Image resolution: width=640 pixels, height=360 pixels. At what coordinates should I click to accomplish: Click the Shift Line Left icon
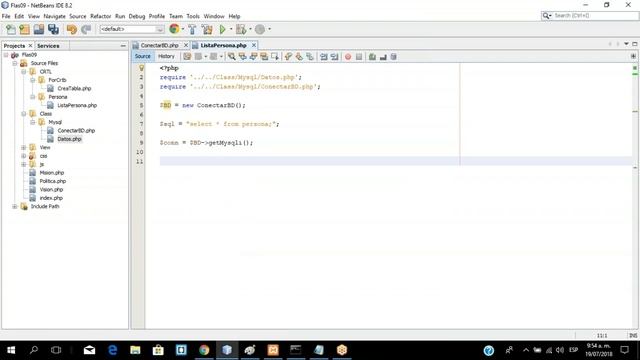(x=324, y=57)
